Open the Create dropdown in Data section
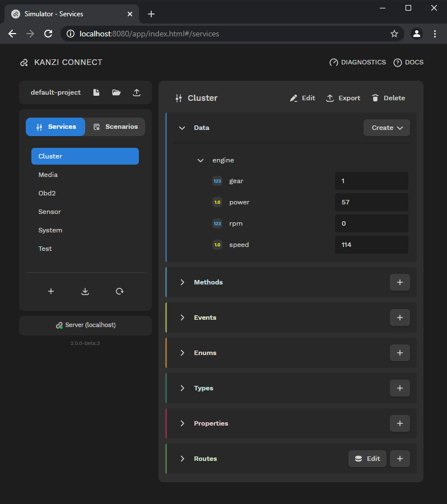This screenshot has width=447, height=504. (x=387, y=128)
